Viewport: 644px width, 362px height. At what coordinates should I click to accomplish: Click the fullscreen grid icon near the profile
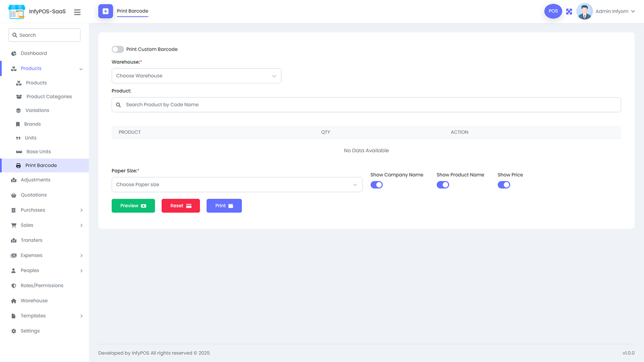coord(569,11)
